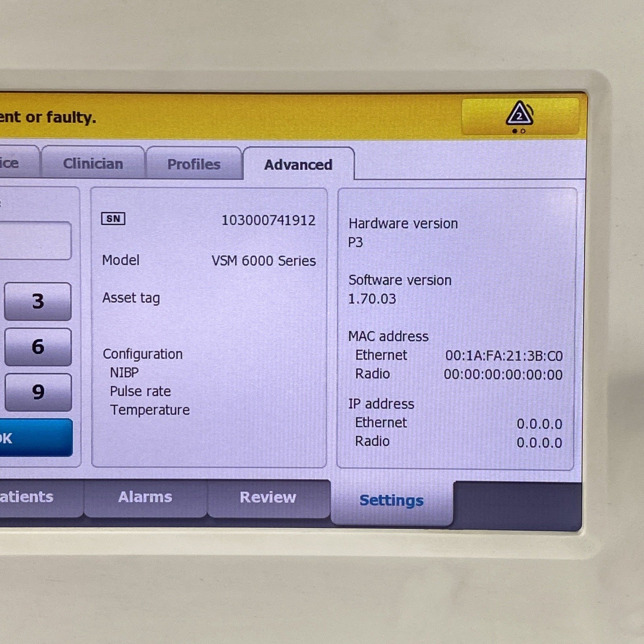Confirm with the blue OK button
This screenshot has width=644, height=644.
[36, 438]
